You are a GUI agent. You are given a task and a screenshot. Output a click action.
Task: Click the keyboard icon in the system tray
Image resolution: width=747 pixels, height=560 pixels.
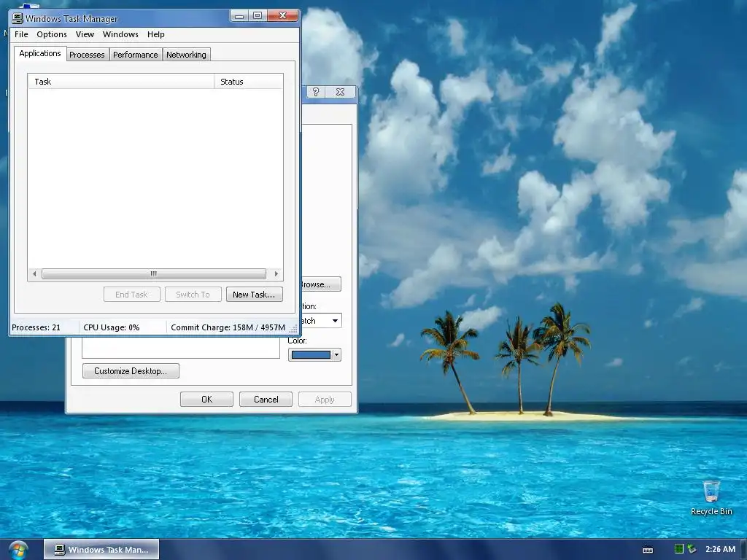(x=648, y=550)
